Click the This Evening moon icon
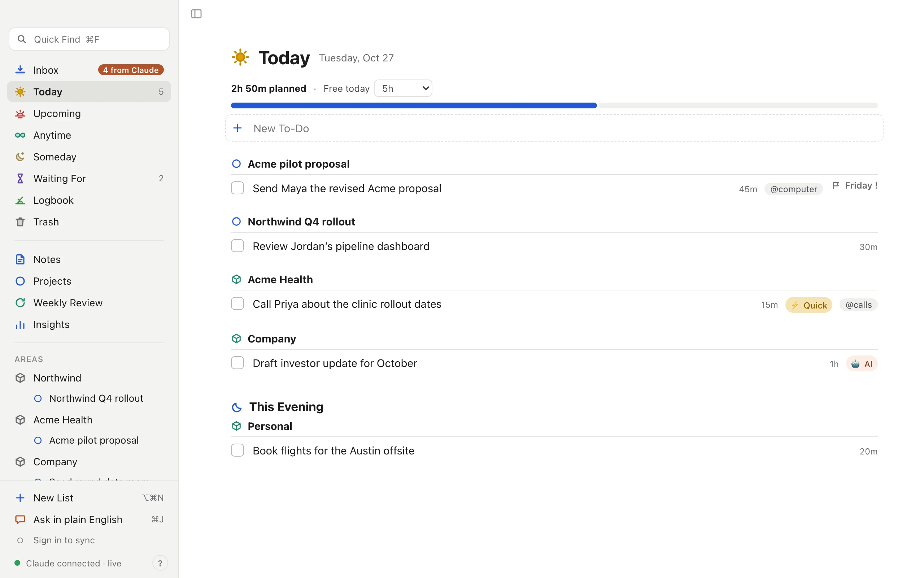The height and width of the screenshot is (578, 924). click(237, 407)
